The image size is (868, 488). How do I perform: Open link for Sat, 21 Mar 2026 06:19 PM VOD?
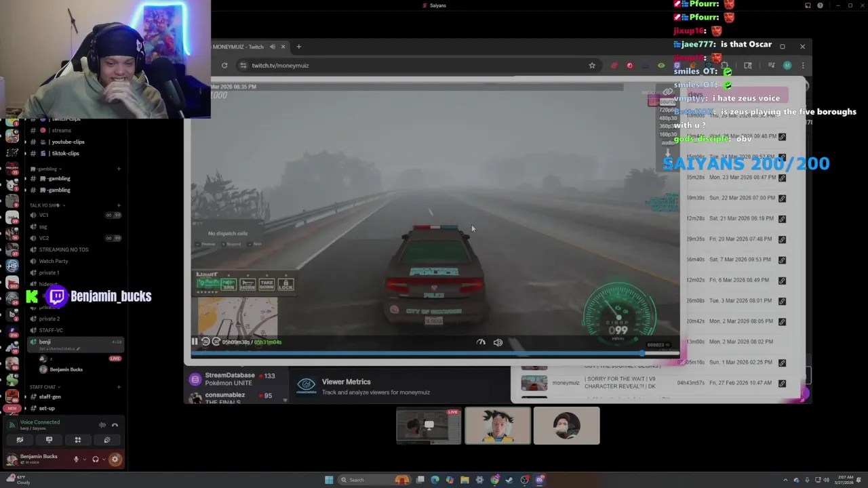[x=782, y=219]
